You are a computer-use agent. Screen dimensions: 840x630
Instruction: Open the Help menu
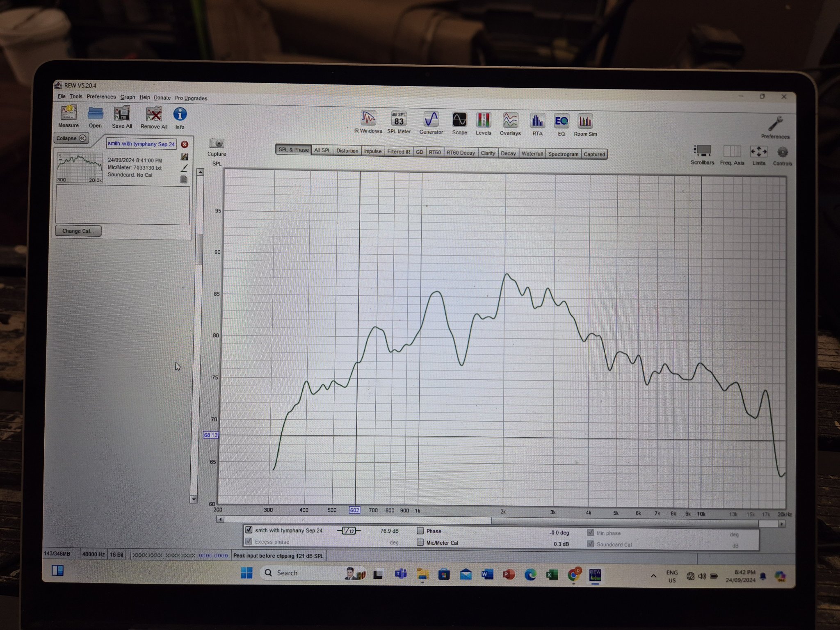coord(144,98)
